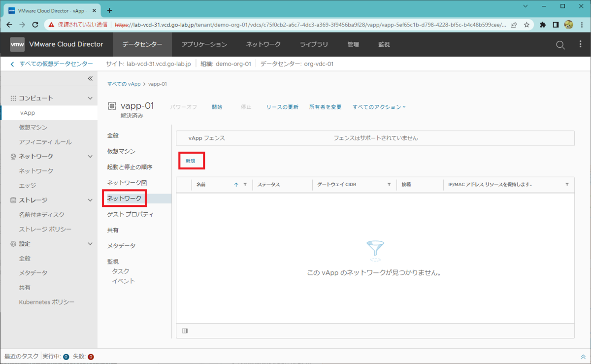Image resolution: width=591 pixels, height=364 pixels.
Task: Open ネットワーク図 section
Action: [x=127, y=183]
